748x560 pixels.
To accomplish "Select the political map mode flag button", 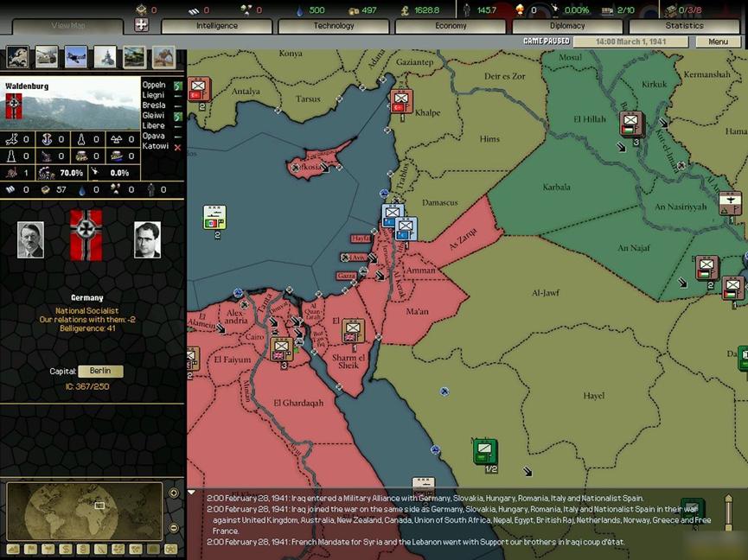I will [30, 549].
